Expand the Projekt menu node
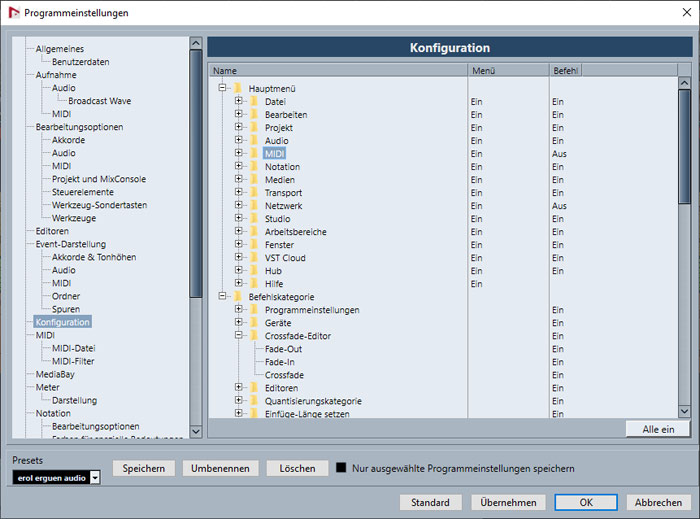Screen dimensions: 700x519 pos(239,128)
